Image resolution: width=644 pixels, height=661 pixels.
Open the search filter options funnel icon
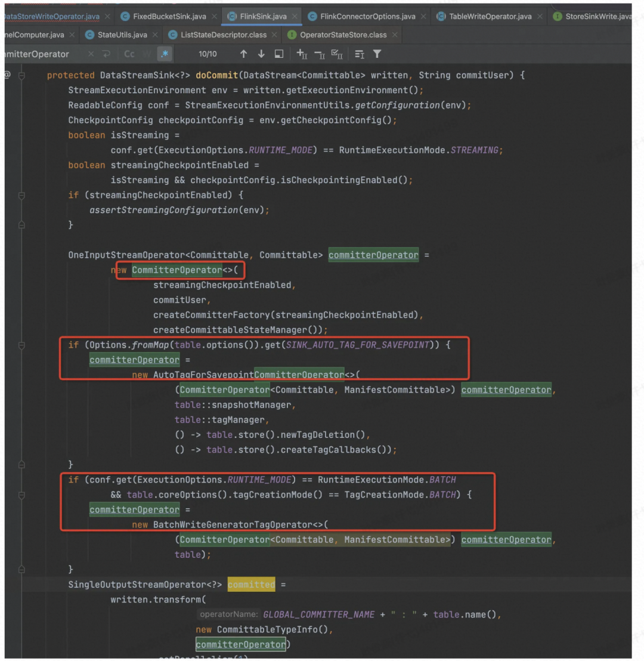click(377, 54)
